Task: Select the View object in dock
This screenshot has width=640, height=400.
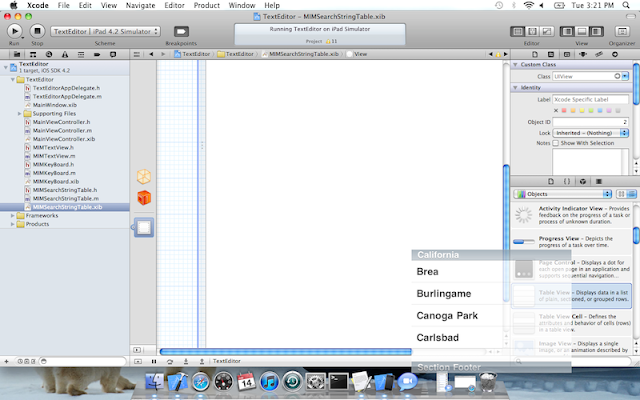Action: point(144,227)
